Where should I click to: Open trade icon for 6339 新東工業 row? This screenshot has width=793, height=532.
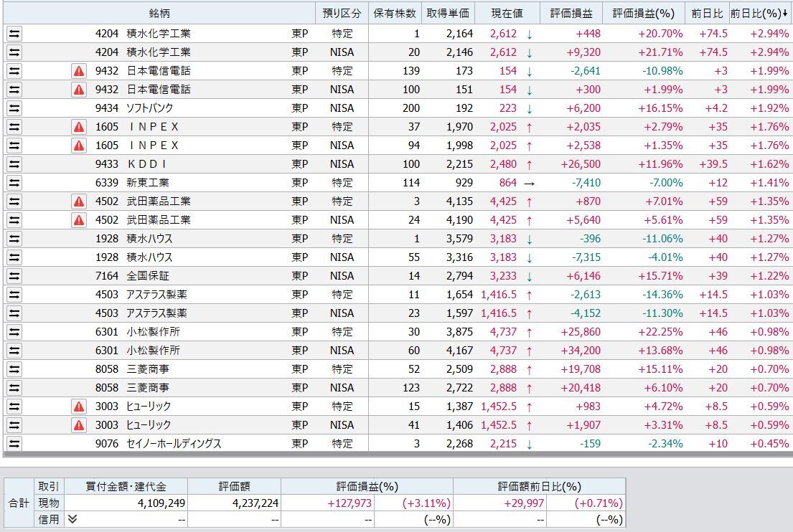tap(14, 183)
